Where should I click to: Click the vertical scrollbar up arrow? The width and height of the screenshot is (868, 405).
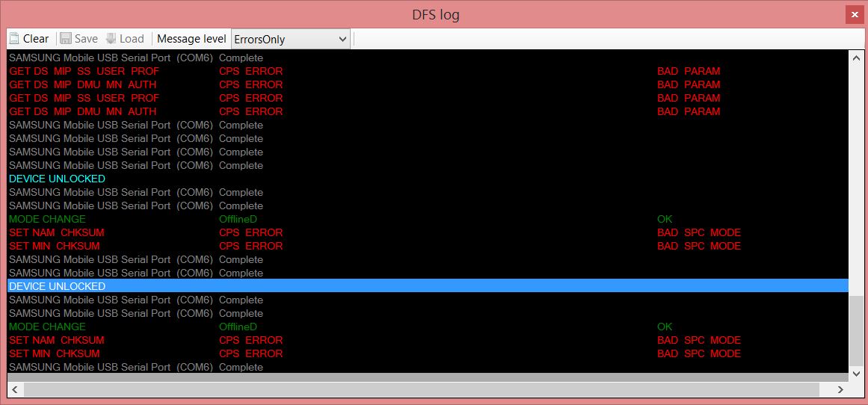pyautogui.click(x=855, y=58)
